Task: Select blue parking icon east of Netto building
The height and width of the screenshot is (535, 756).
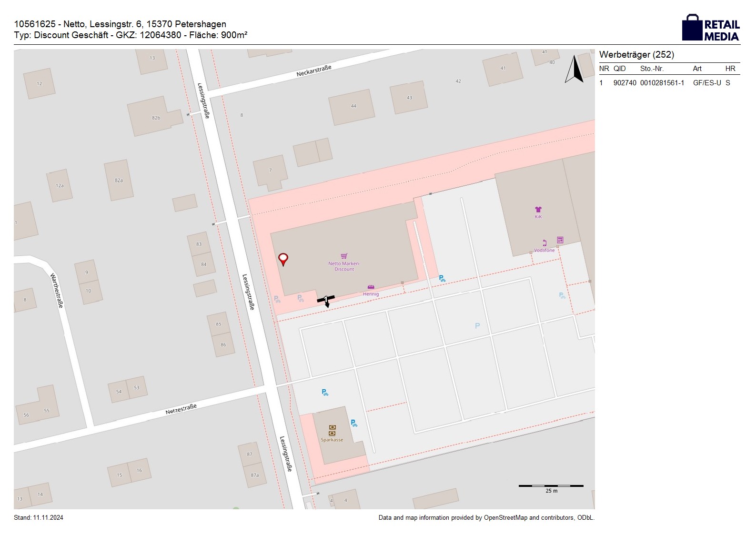Action: tap(442, 279)
